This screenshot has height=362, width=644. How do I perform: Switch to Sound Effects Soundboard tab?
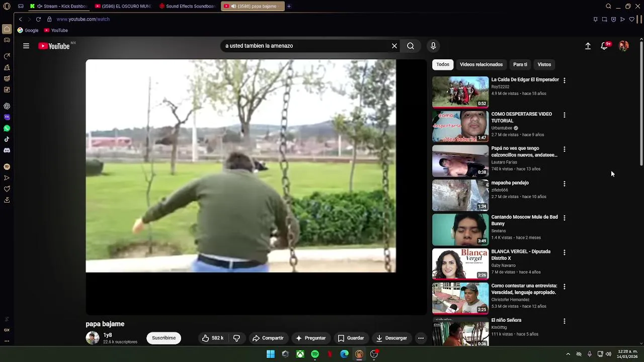click(x=188, y=6)
